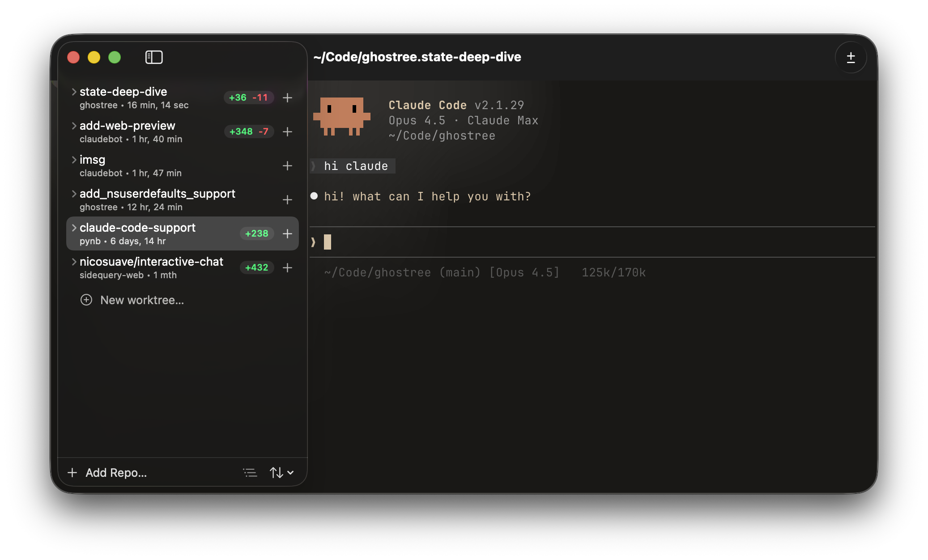928x560 pixels.
Task: Open the sort direction dropdown chevron
Action: point(290,473)
